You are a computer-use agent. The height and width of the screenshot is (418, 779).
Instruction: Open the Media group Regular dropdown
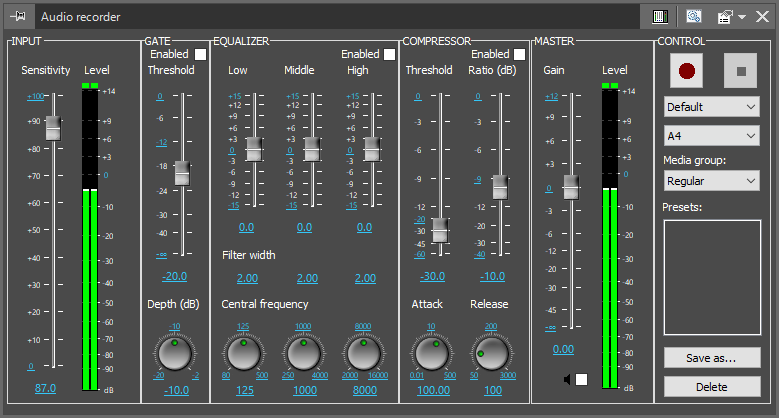pyautogui.click(x=711, y=181)
